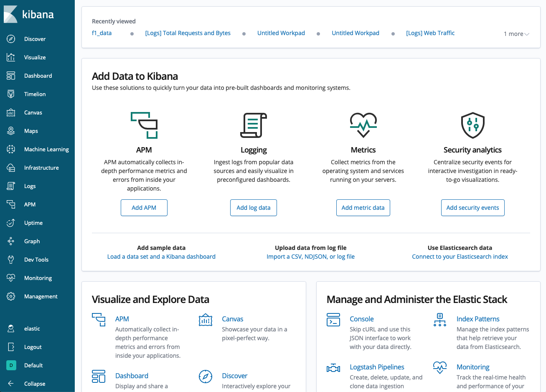Click the elastic user icon

[11, 328]
